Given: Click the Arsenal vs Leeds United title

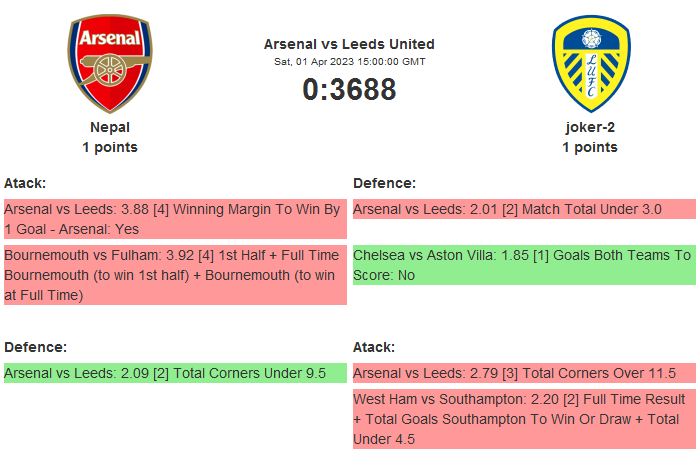Looking at the screenshot, I should pyautogui.click(x=349, y=44).
